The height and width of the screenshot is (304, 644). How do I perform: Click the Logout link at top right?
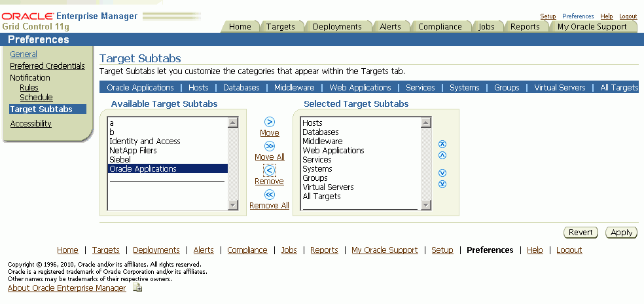tap(628, 16)
